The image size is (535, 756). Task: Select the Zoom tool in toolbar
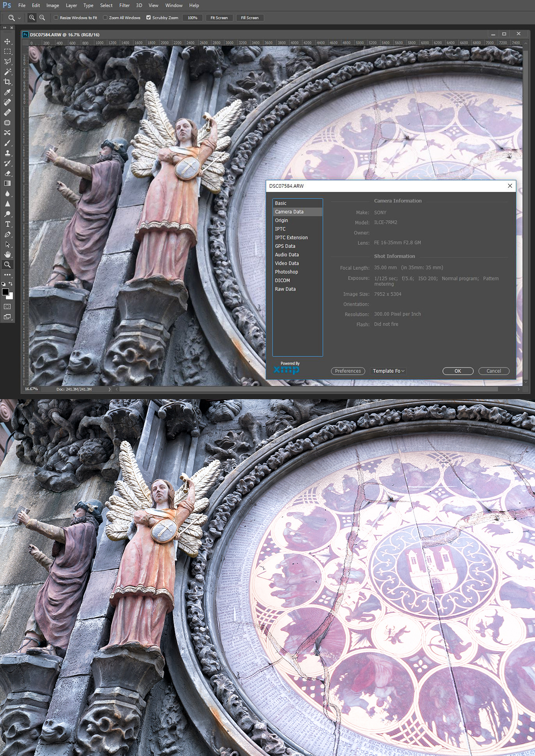(x=7, y=264)
